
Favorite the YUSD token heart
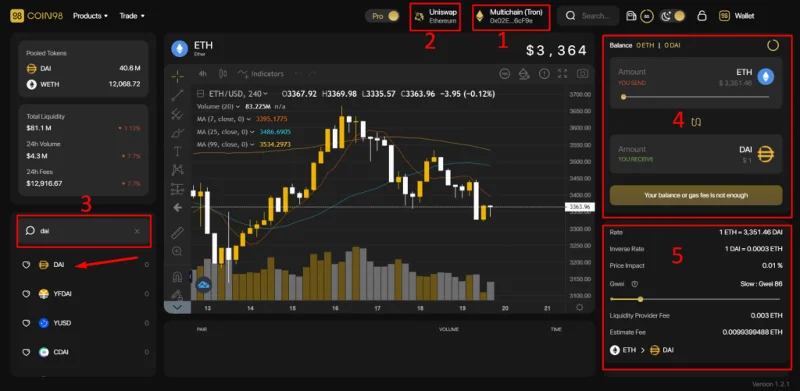coord(27,323)
